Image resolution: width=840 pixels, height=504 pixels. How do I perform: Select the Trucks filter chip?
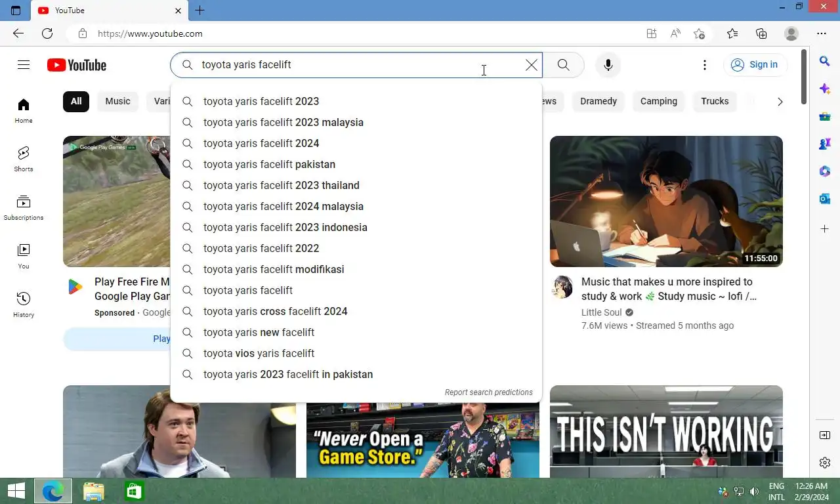click(x=715, y=101)
